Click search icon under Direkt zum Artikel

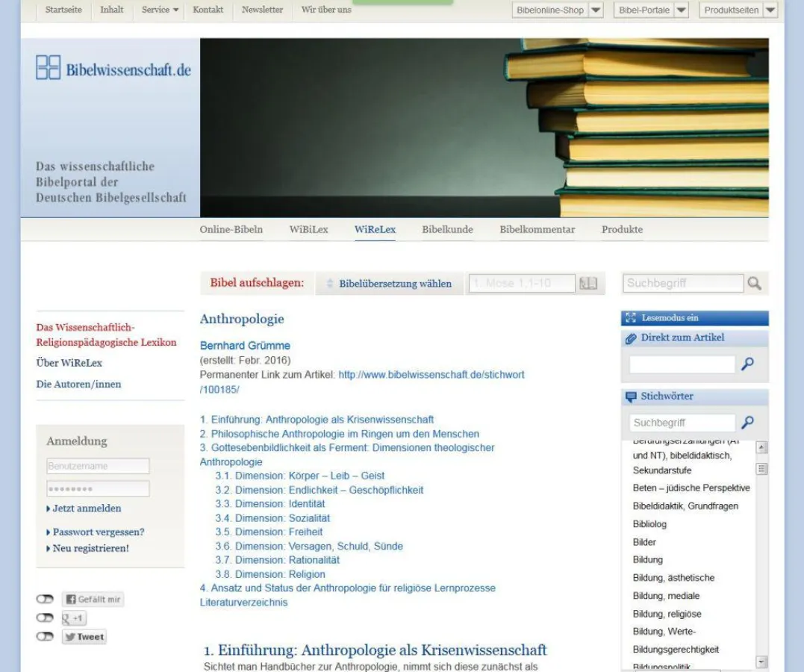[x=747, y=364]
